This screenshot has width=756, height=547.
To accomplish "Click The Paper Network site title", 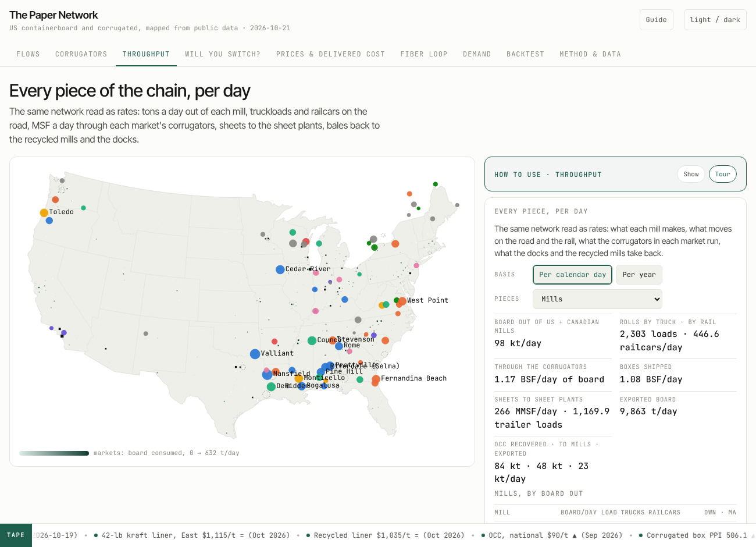I will point(54,15).
